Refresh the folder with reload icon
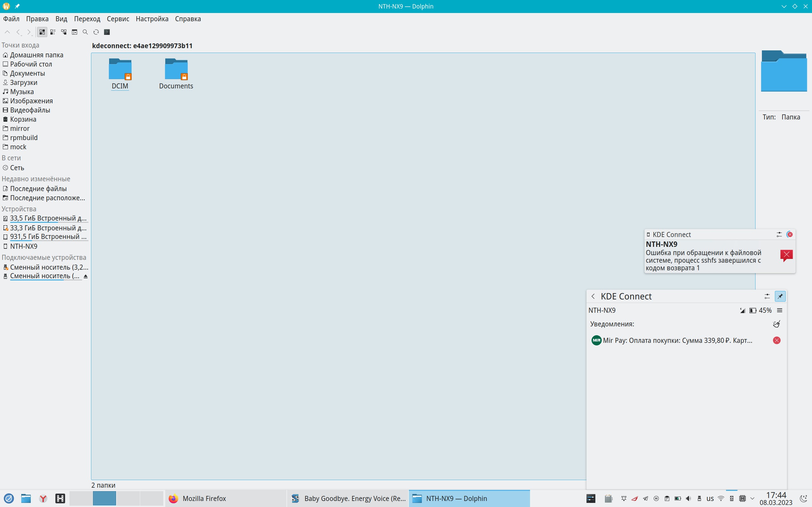Viewport: 812px width, 507px height. (96, 32)
